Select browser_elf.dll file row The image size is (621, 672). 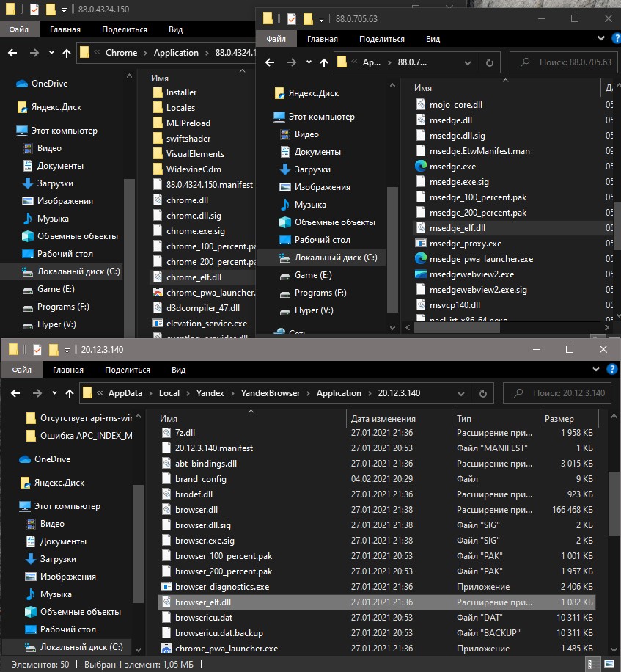(x=376, y=602)
